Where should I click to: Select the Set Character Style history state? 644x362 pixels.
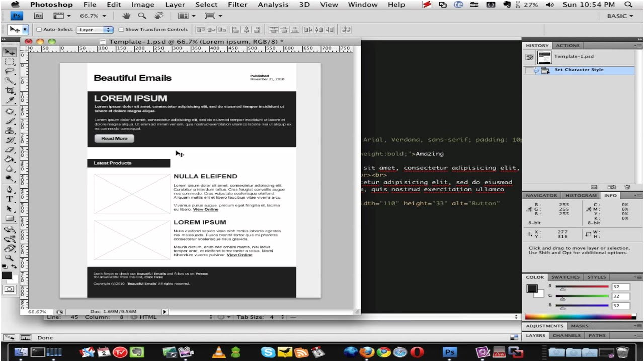tap(579, 70)
